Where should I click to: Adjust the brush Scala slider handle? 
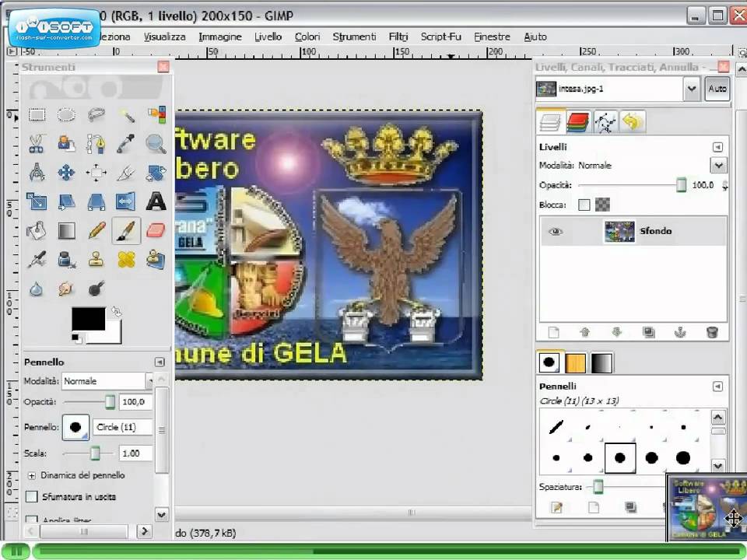click(x=95, y=453)
